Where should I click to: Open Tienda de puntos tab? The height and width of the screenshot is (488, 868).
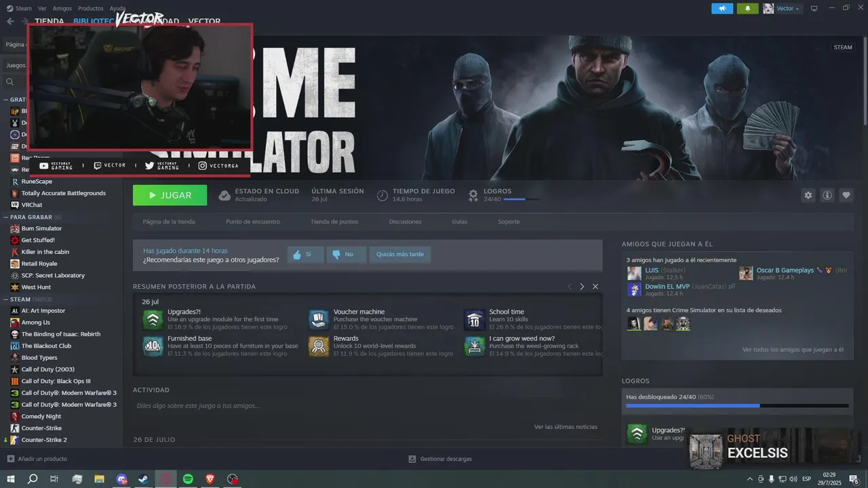click(334, 222)
